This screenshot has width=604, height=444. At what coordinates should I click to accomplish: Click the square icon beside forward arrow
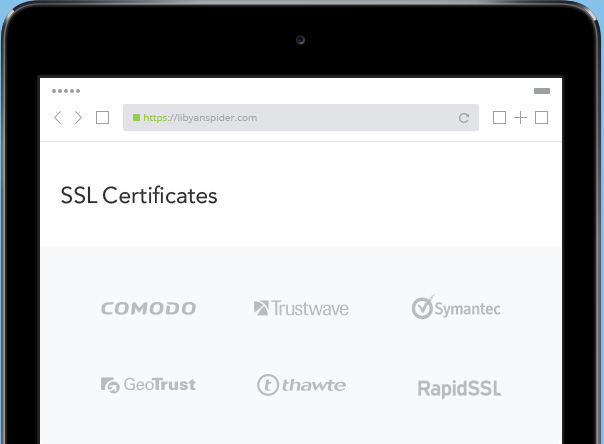tap(102, 118)
